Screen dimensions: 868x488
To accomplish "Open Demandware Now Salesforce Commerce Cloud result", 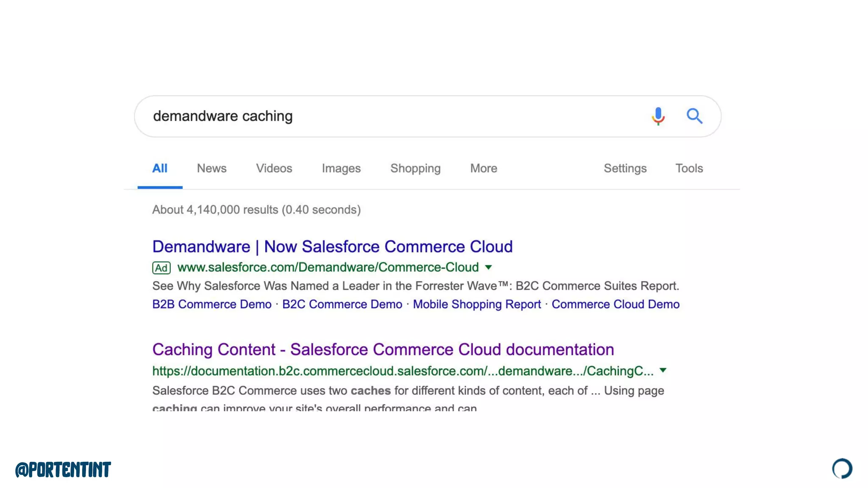I will point(332,247).
